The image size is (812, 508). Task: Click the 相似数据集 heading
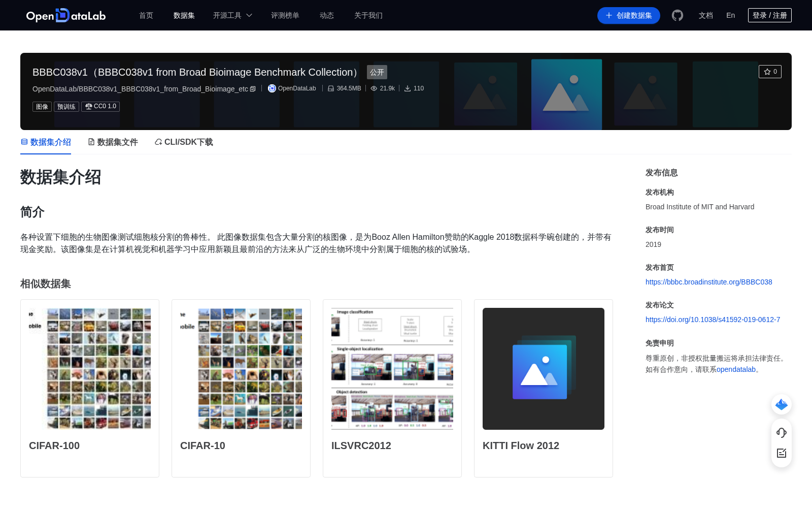coord(46,283)
